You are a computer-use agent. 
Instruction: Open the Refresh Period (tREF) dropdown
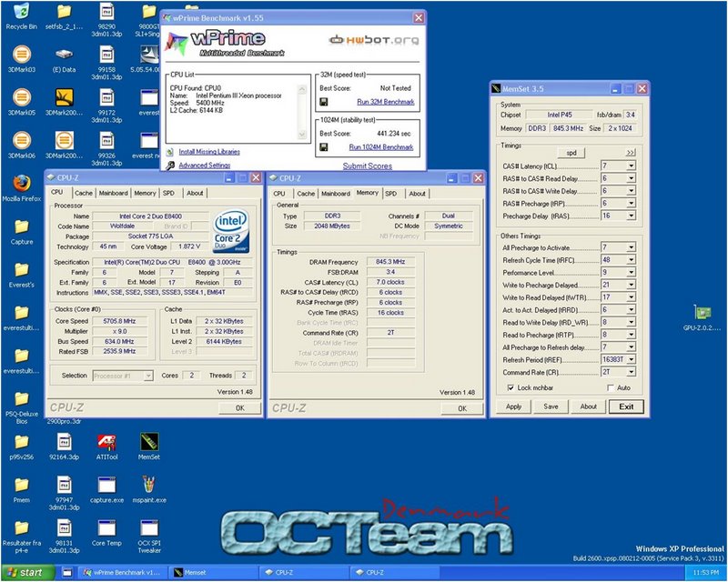click(631, 360)
